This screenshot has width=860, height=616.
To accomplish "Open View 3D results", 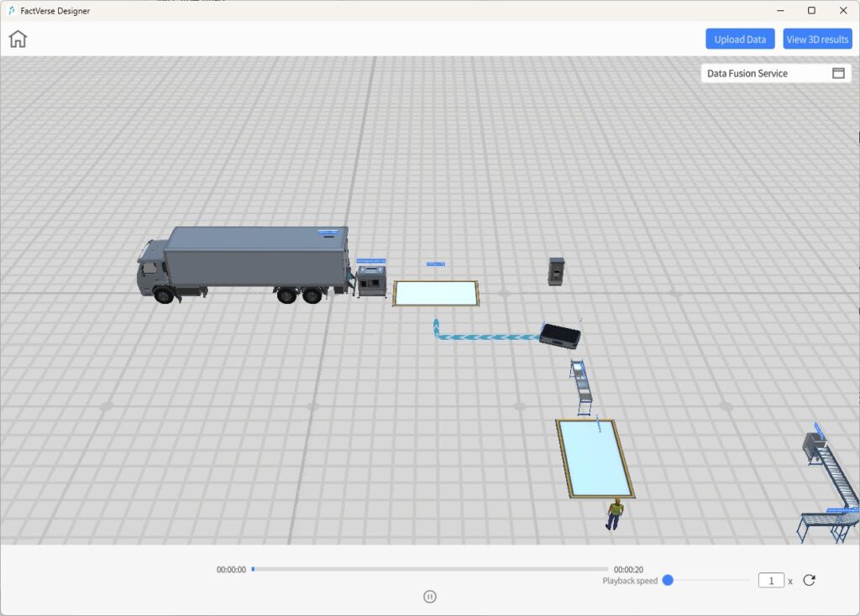I will pos(817,39).
